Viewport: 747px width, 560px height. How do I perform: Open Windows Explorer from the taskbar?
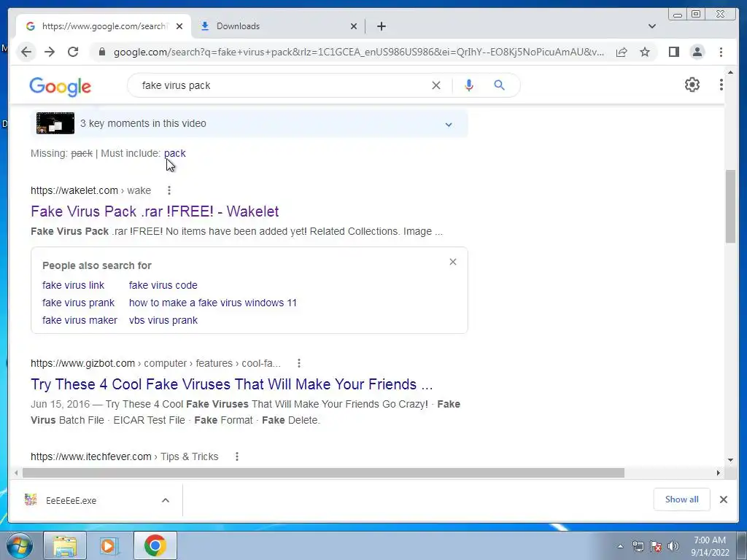(x=65, y=545)
